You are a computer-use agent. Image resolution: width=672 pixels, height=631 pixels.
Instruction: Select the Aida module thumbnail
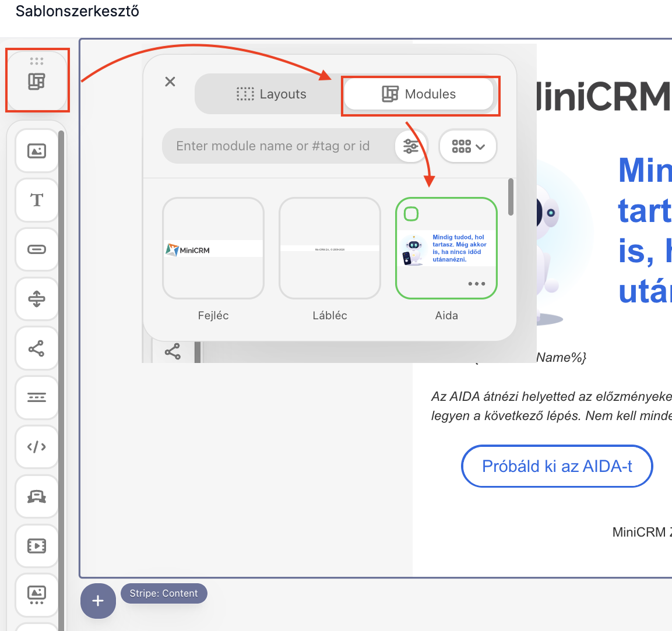[x=446, y=248]
